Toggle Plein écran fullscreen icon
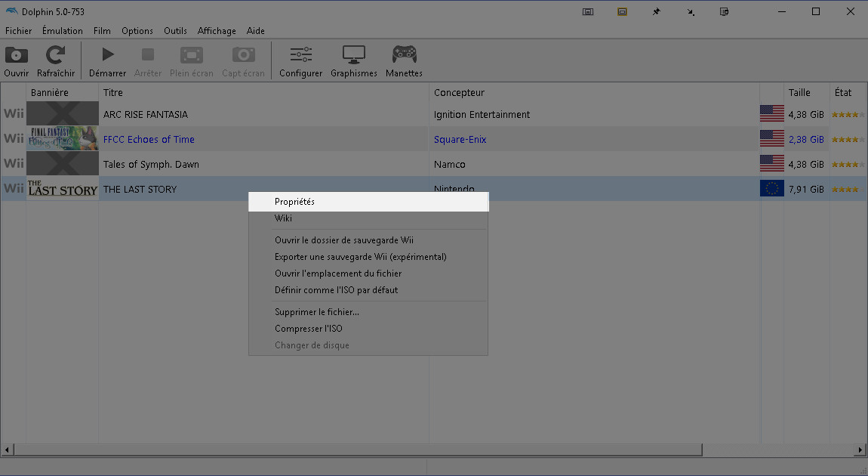 point(192,55)
